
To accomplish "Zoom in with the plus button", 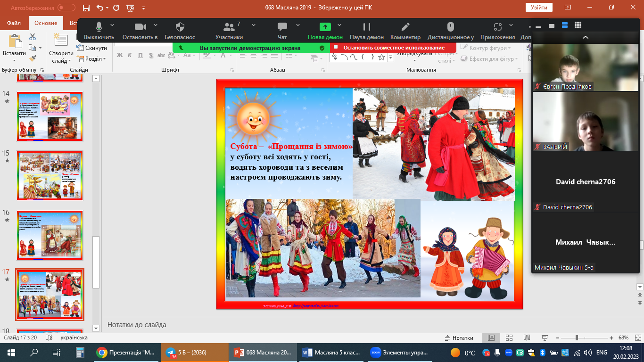I will point(611,338).
